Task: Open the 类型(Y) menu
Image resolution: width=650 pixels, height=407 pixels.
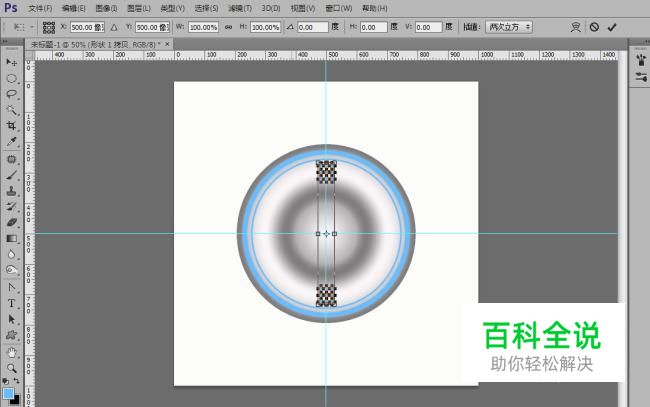Action: pos(172,8)
